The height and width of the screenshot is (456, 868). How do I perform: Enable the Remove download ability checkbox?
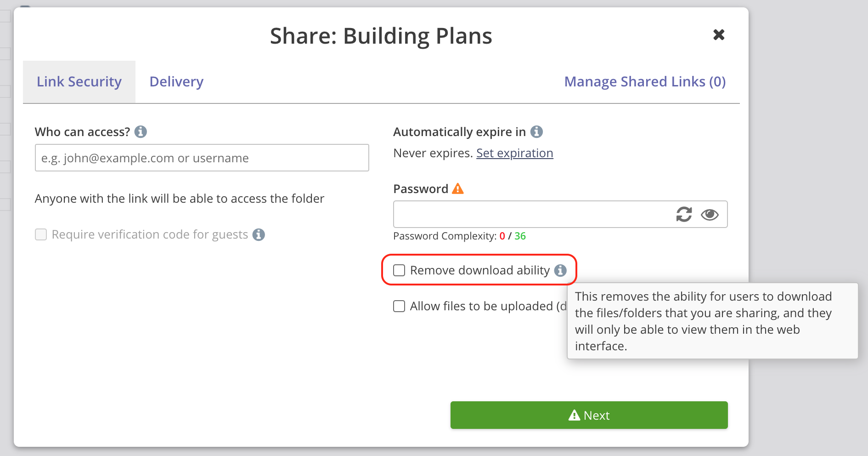pyautogui.click(x=399, y=270)
